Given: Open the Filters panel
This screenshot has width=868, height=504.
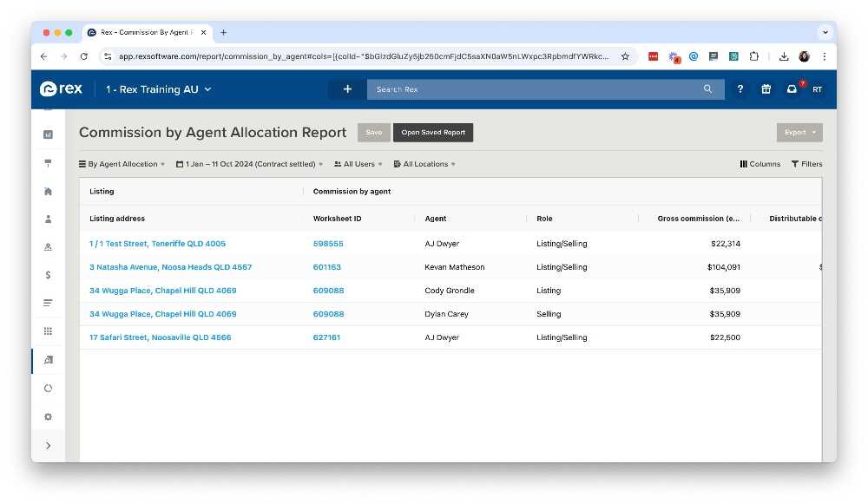Looking at the screenshot, I should 806,164.
